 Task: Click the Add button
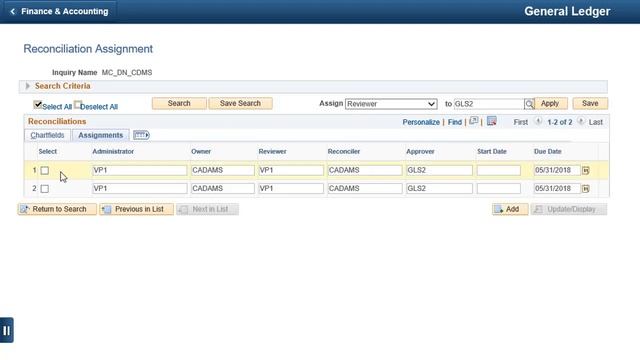pyautogui.click(x=510, y=209)
